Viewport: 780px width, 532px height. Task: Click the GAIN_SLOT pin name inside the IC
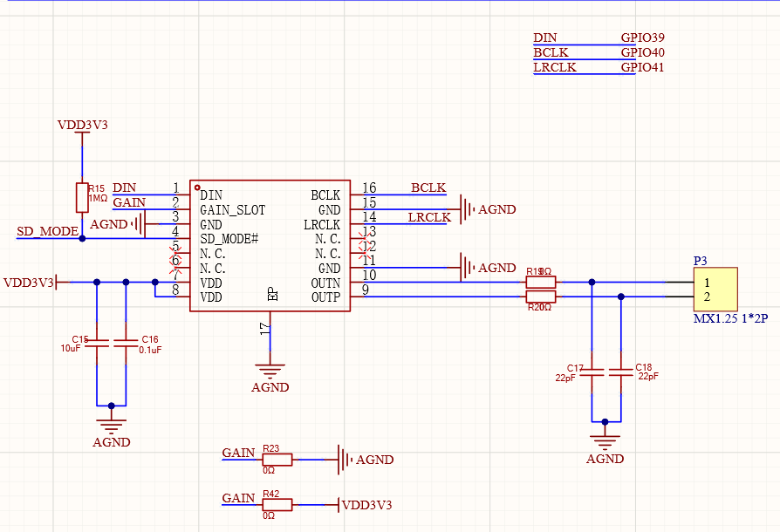(232, 210)
